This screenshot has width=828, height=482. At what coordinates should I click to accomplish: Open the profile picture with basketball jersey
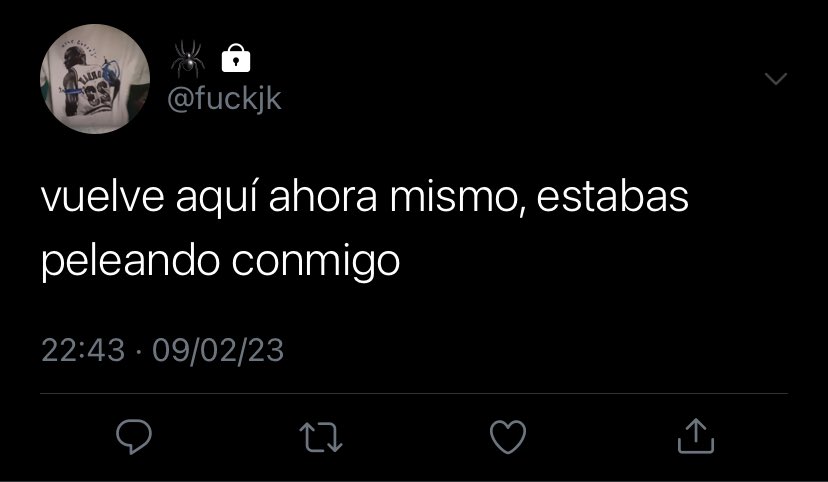pos(95,79)
